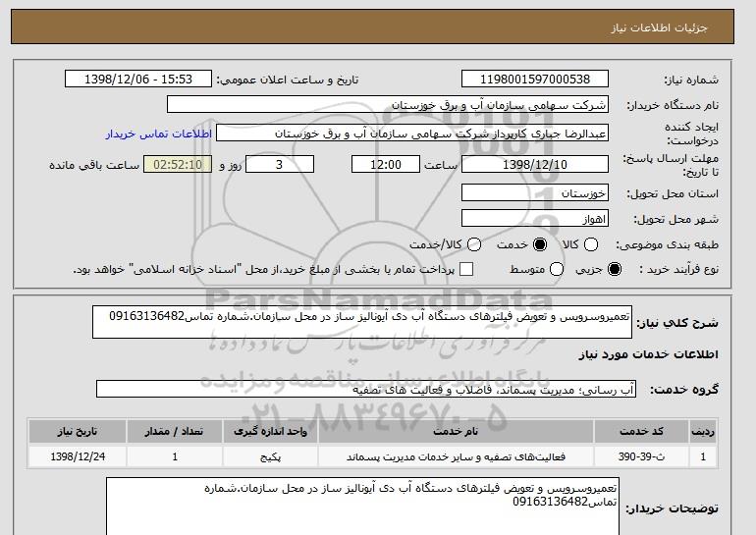Click the تاریخ نیاز column header

[78, 431]
